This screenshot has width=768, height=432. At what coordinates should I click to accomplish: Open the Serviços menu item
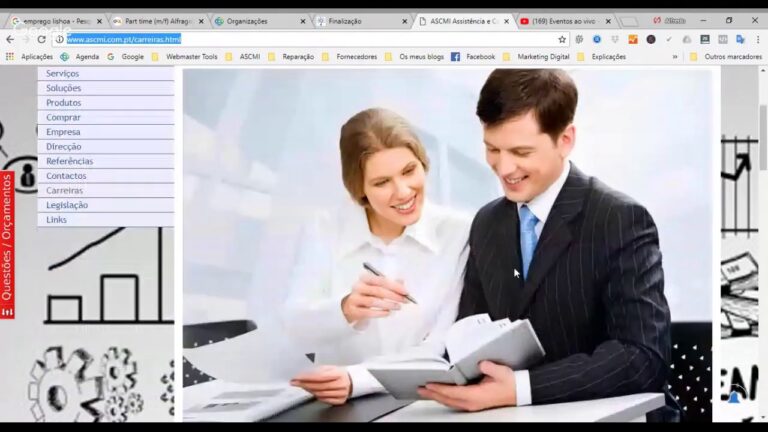pyautogui.click(x=106, y=73)
